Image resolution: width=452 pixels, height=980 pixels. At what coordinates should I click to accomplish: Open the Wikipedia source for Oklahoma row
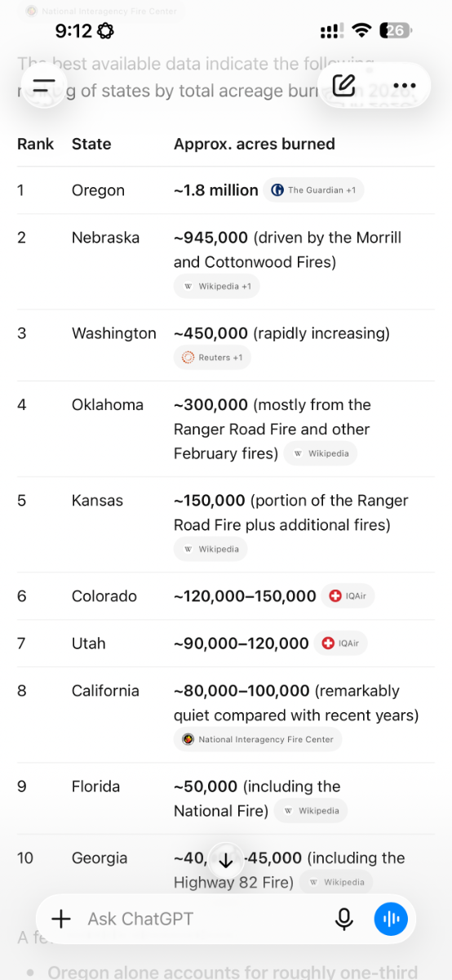tap(321, 453)
